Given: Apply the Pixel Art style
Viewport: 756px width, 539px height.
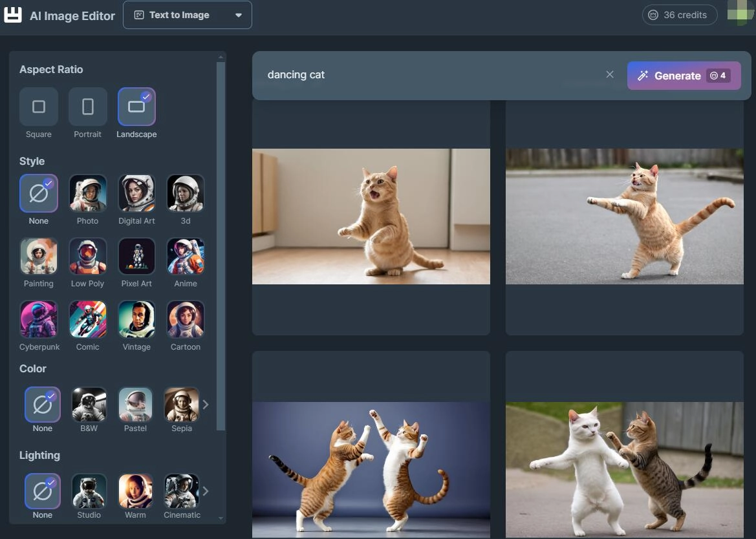Looking at the screenshot, I should tap(136, 256).
